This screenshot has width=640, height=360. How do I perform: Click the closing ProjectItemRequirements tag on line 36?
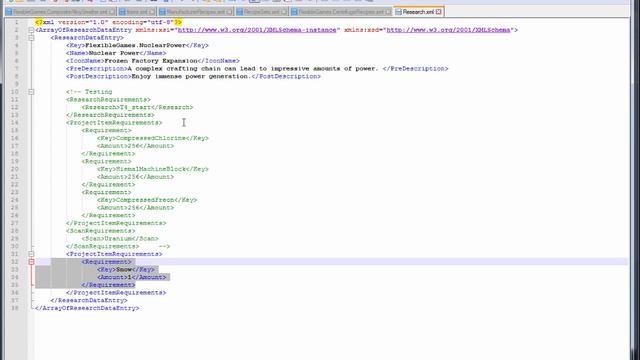pos(116,293)
